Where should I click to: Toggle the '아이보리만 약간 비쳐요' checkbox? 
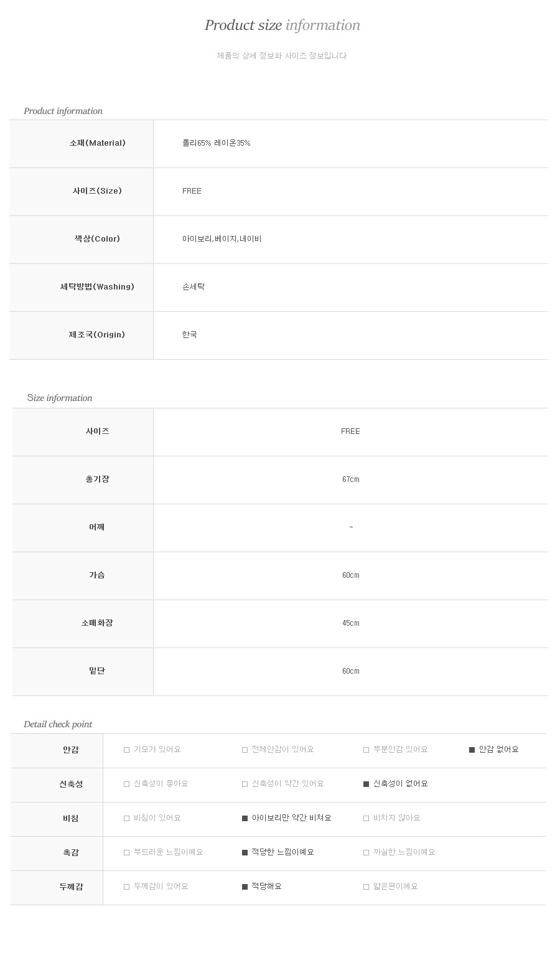(245, 818)
